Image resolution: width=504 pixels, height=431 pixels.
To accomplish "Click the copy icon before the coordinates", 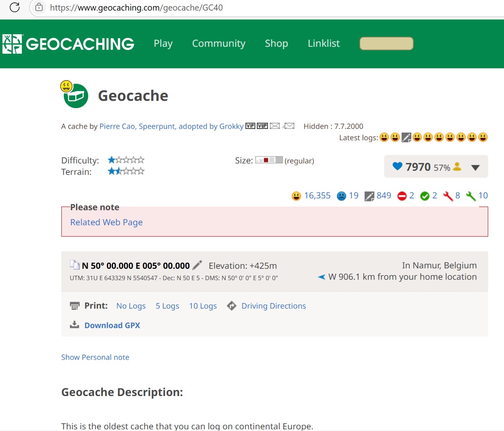I will (x=74, y=265).
